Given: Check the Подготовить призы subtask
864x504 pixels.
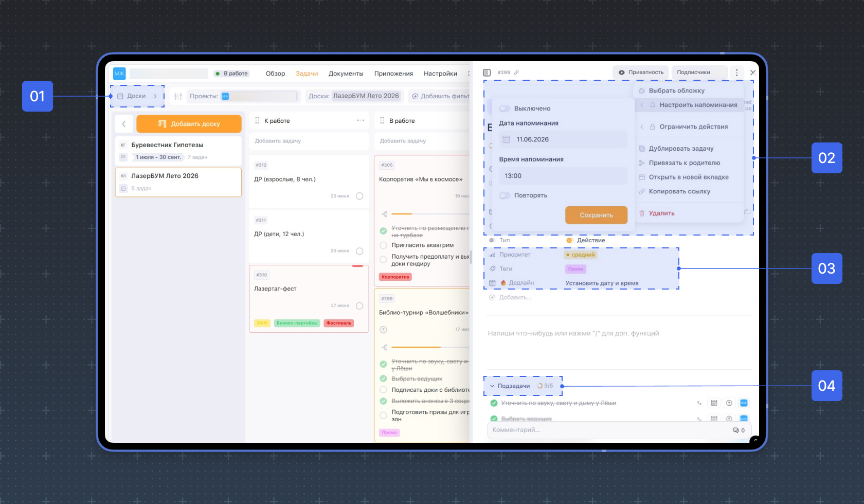Looking at the screenshot, I should pos(383,416).
